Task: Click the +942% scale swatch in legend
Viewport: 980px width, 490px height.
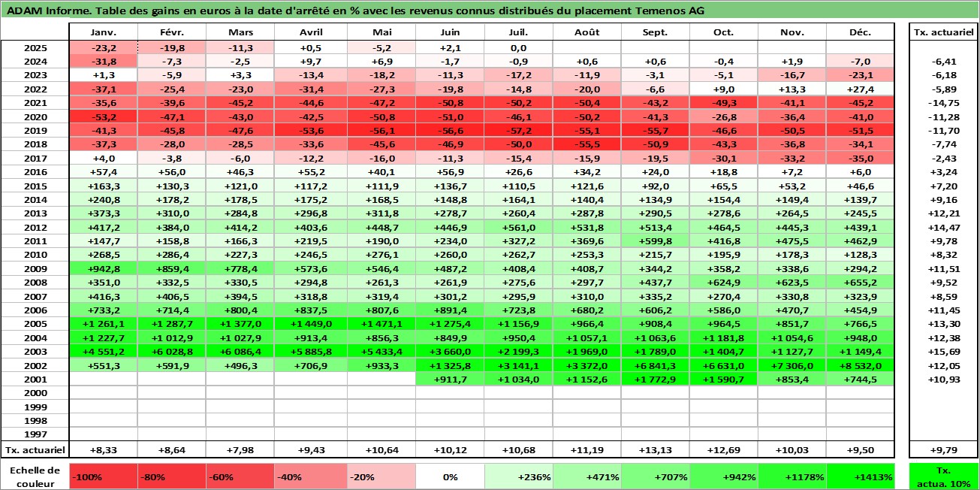Action: click(724, 476)
